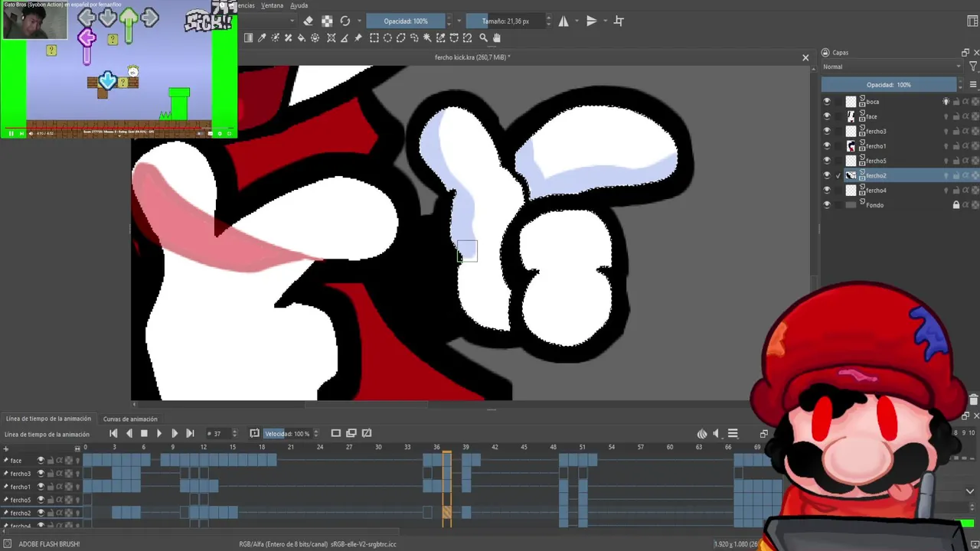Hide the boca layer

(827, 102)
